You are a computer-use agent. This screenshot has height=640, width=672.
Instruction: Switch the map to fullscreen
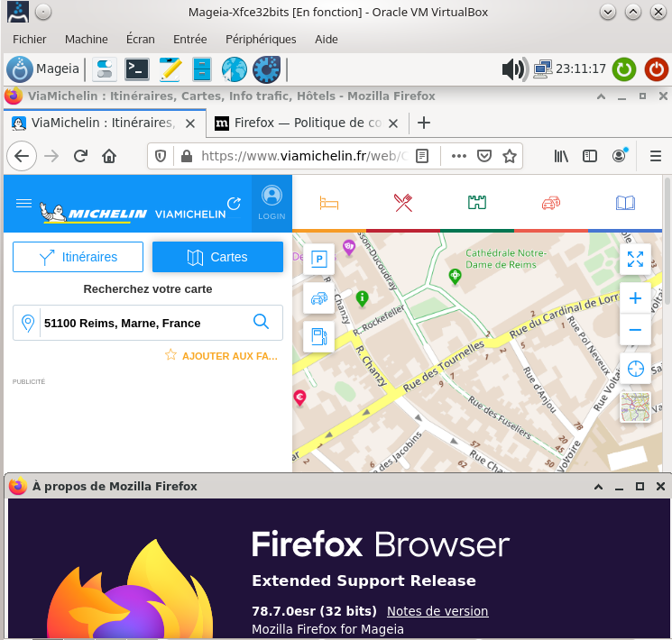tap(635, 260)
